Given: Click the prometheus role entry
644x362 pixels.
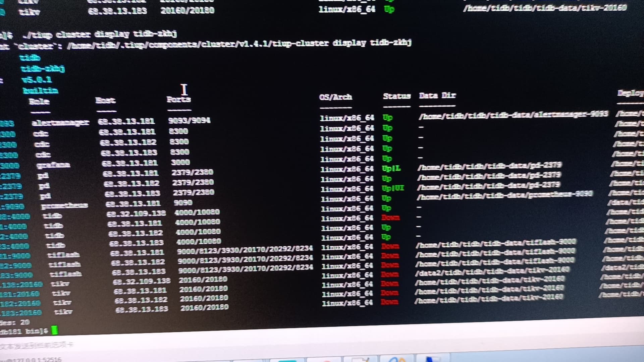Looking at the screenshot, I should pos(64,206).
